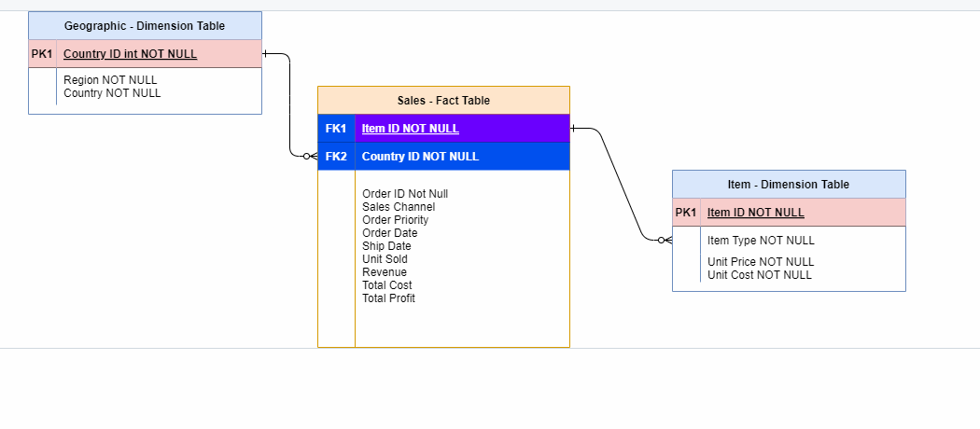Click the PK1 cell in Geographic table
The width and height of the screenshot is (980, 429).
42,54
